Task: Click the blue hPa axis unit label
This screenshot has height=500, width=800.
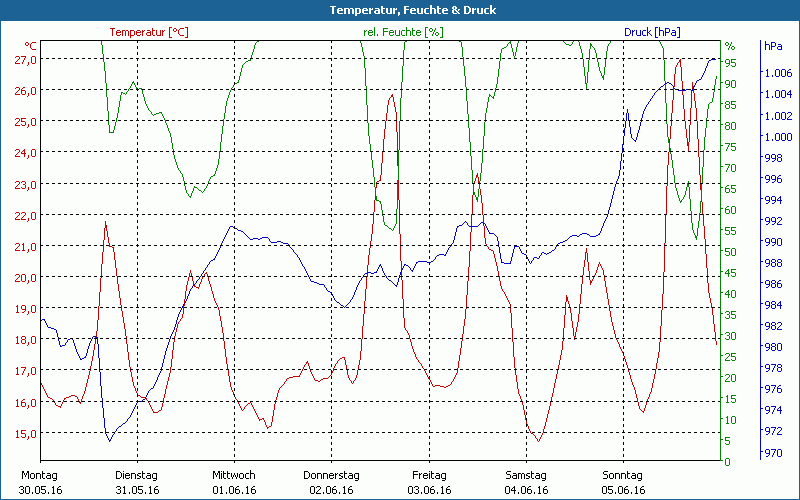Action: pos(773,46)
